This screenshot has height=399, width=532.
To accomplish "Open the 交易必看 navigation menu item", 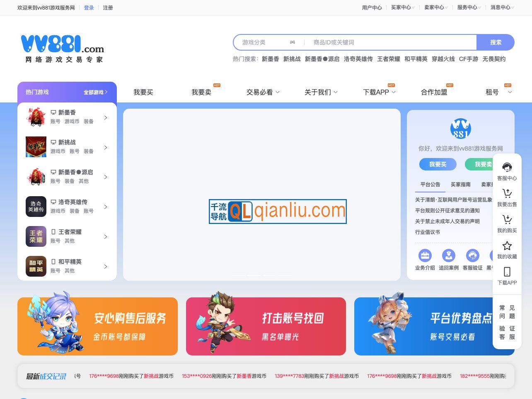I will tap(259, 92).
